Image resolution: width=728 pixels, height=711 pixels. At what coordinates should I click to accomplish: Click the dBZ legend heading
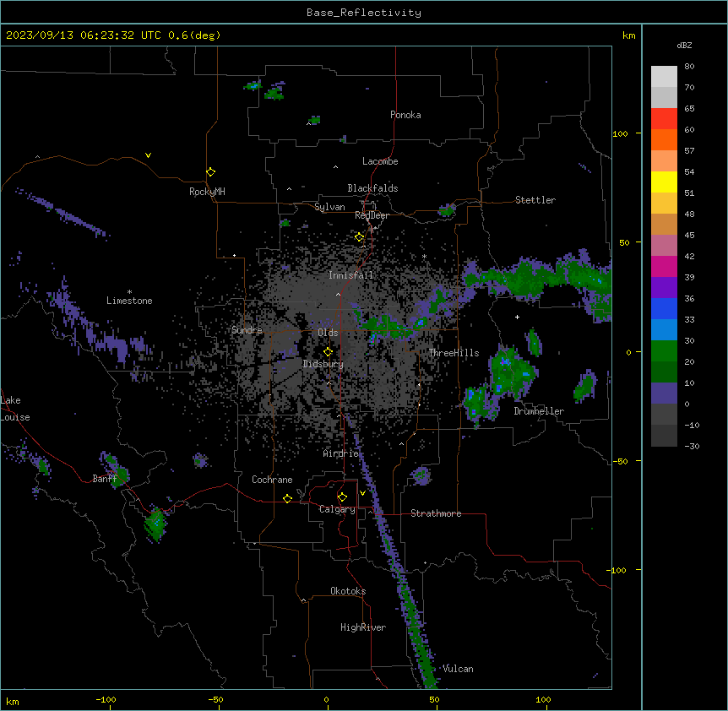click(x=684, y=45)
